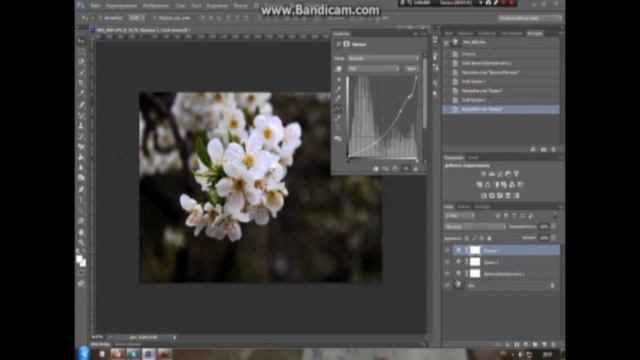Add Vibrance adjustment icon
This screenshot has width=640, height=360.
click(x=516, y=174)
